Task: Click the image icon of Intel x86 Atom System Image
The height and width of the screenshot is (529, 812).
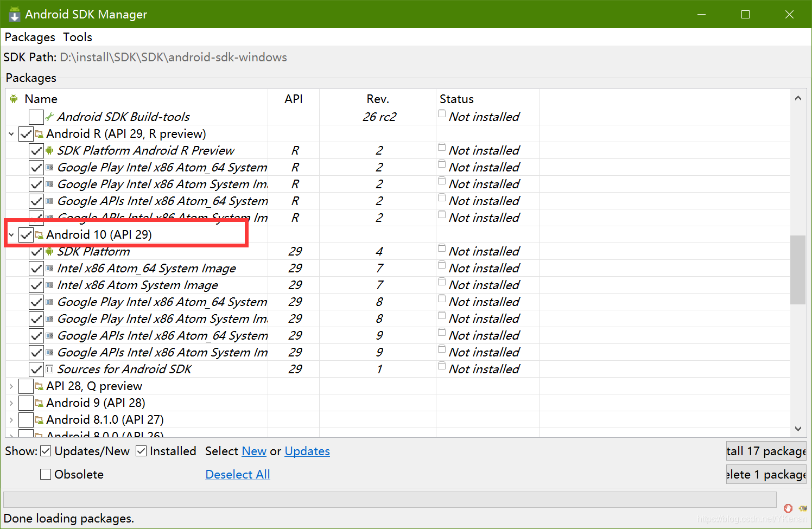Action: pyautogui.click(x=49, y=285)
